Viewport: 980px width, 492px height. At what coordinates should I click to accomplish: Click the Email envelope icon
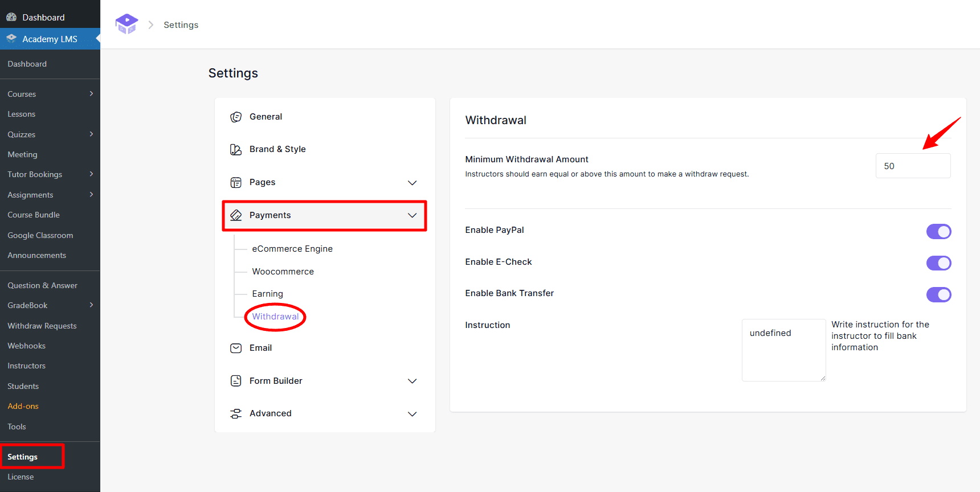pos(236,348)
